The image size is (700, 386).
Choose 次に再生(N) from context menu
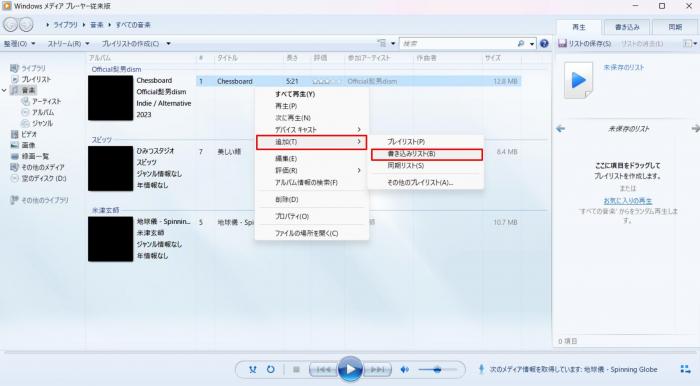coord(312,118)
